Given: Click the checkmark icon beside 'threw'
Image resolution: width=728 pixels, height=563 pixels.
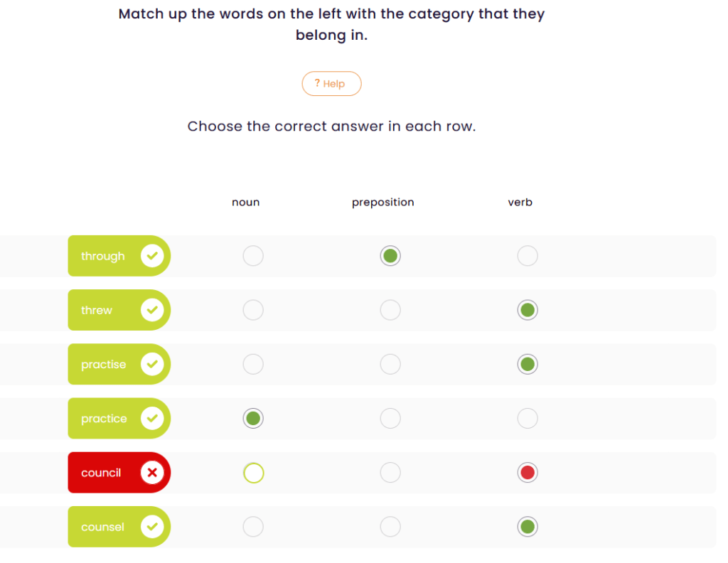Looking at the screenshot, I should (x=152, y=310).
